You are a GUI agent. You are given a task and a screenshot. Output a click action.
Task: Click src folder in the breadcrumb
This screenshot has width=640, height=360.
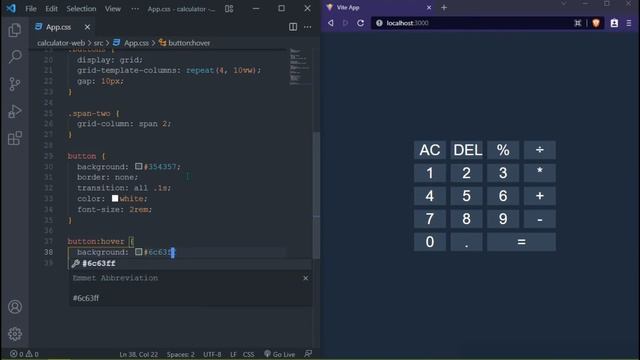pos(98,43)
